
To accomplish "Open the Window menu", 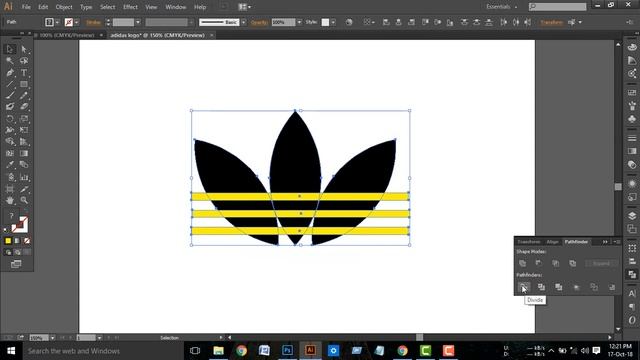I will (x=176, y=7).
